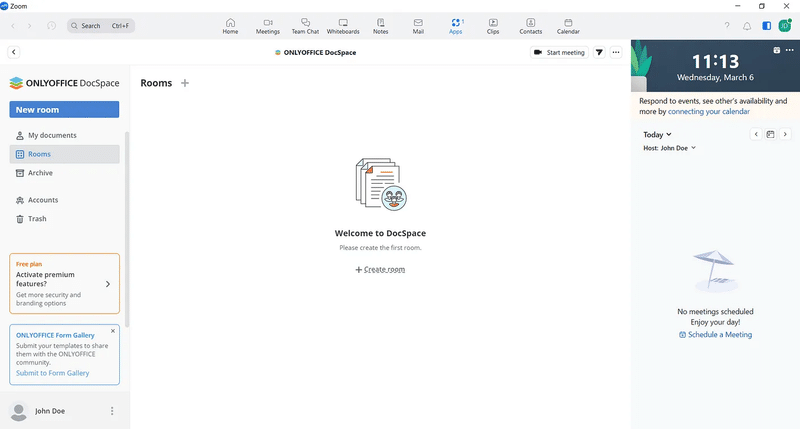Open the JD profile avatar
Screen dimensions: 800x429
(x=785, y=26)
